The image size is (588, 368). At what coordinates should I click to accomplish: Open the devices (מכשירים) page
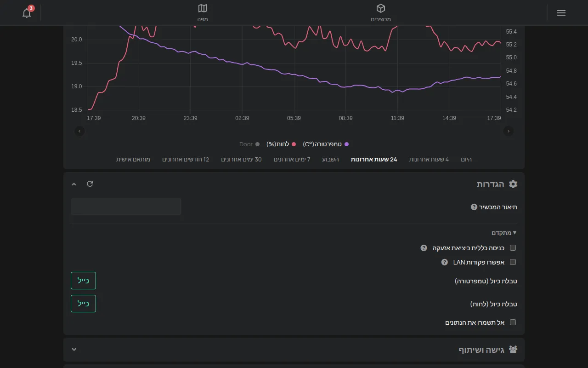pyautogui.click(x=381, y=13)
